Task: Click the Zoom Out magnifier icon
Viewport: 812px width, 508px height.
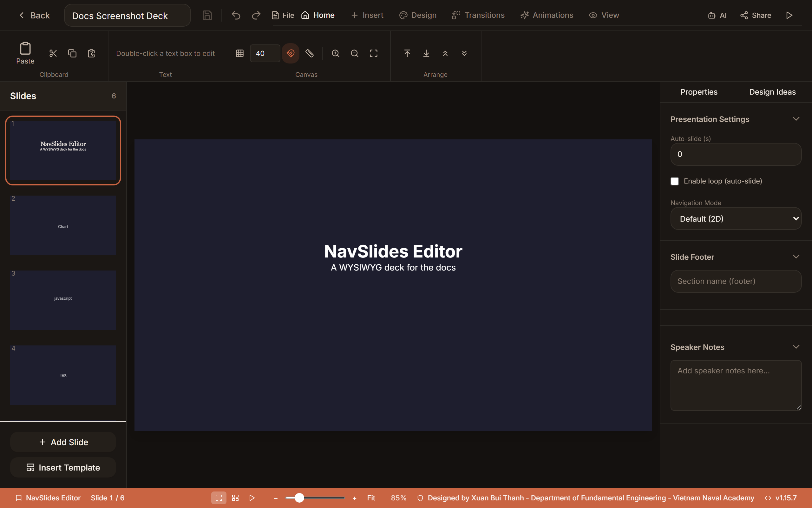Action: point(355,53)
